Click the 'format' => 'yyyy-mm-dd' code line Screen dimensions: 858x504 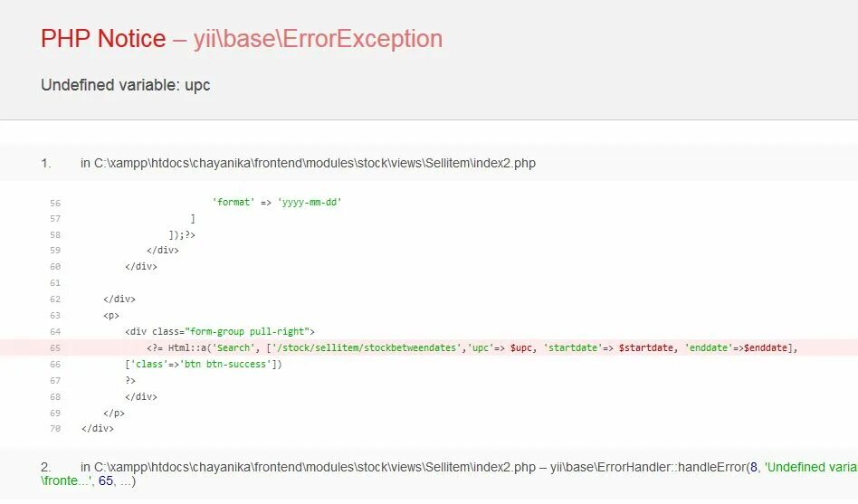277,203
